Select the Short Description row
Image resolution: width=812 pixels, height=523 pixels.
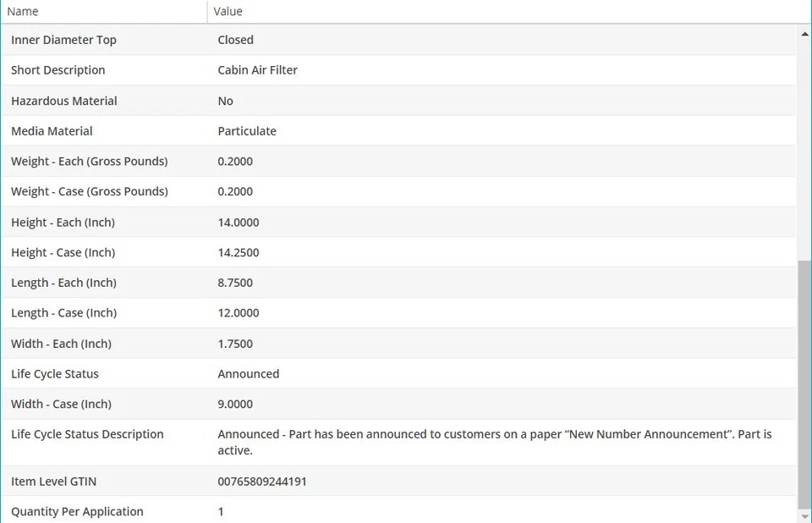[x=58, y=70]
